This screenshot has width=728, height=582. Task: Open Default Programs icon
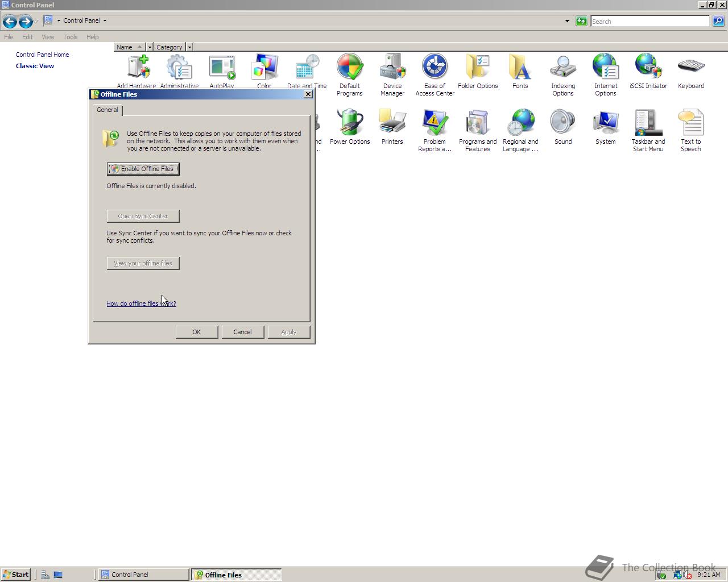click(x=350, y=74)
